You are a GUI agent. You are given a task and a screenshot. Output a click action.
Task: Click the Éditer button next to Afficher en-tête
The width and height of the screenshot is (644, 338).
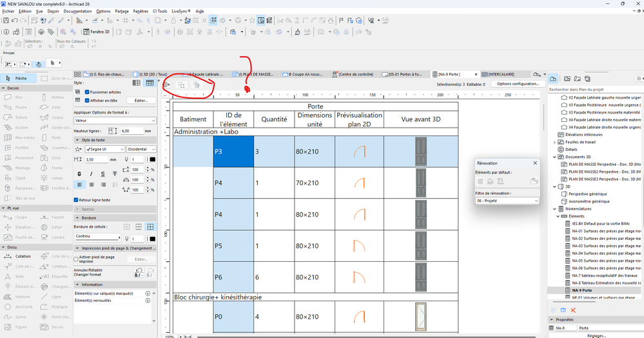(x=141, y=101)
